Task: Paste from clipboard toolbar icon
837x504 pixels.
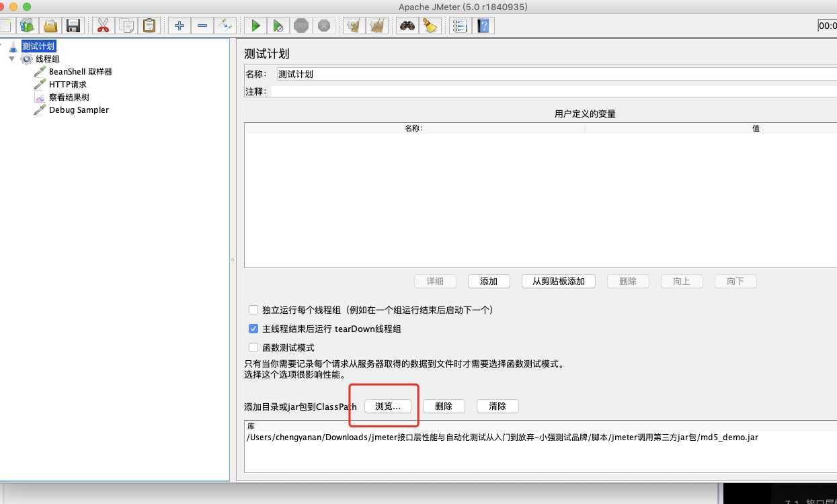Action: [x=149, y=26]
